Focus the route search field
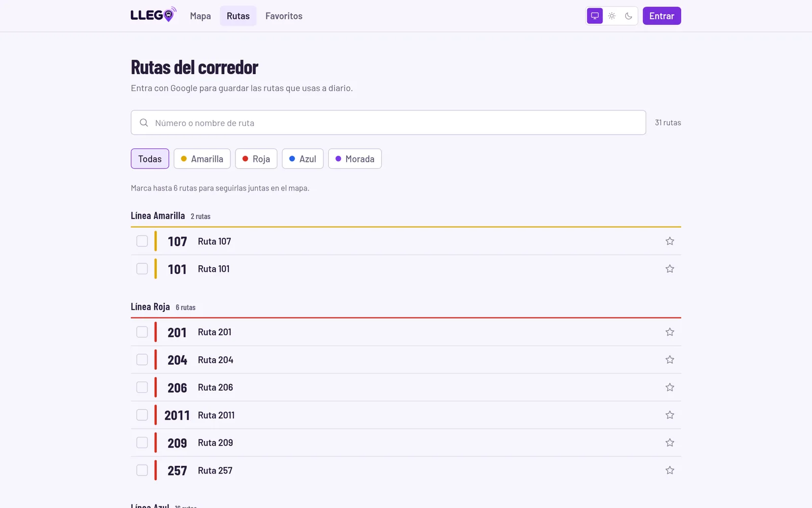The width and height of the screenshot is (812, 508). pyautogui.click(x=388, y=123)
